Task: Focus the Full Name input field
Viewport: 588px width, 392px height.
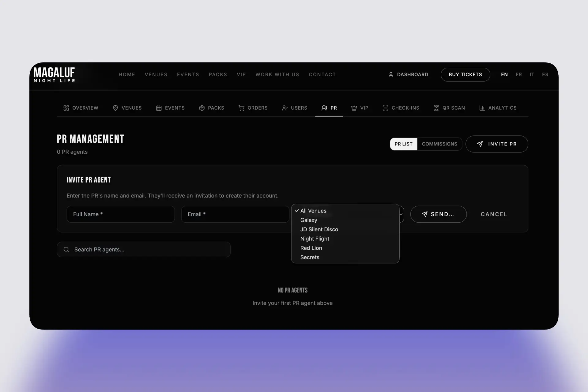Action: point(121,214)
